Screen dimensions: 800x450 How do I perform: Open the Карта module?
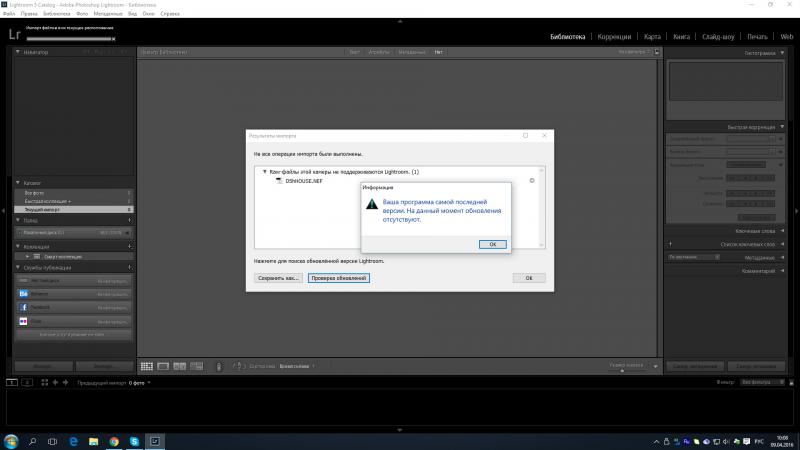[652, 37]
